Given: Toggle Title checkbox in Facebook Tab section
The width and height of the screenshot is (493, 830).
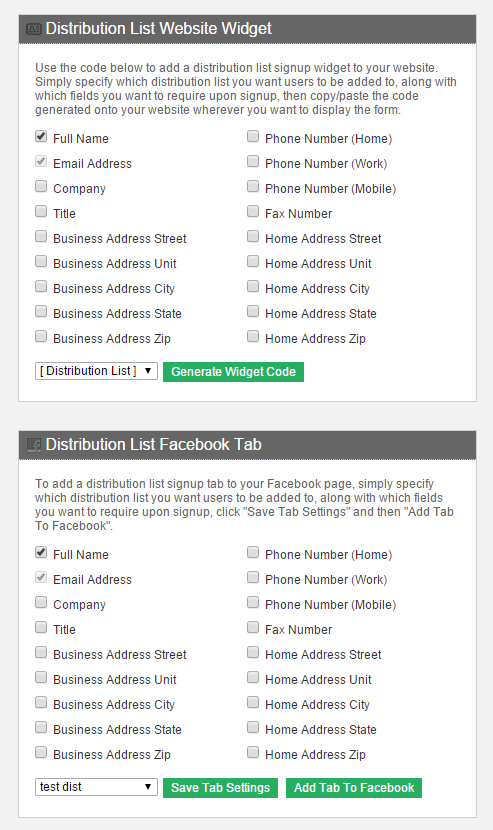Looking at the screenshot, I should 41,627.
